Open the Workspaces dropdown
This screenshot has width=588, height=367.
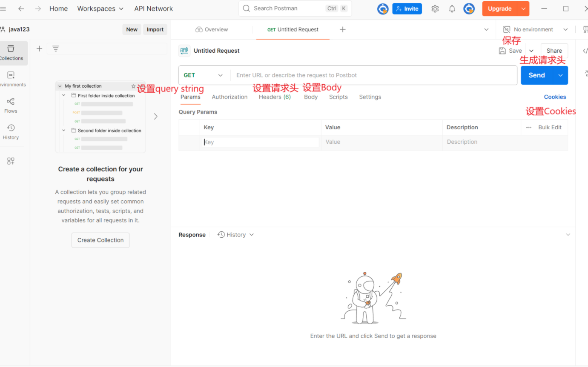click(x=100, y=9)
